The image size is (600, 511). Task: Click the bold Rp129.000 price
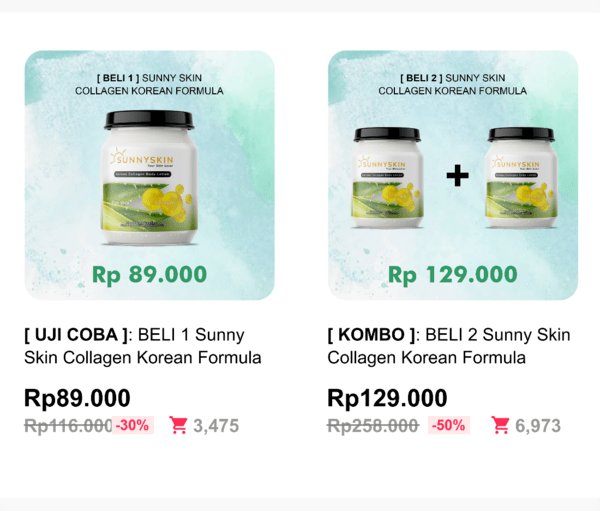point(387,398)
